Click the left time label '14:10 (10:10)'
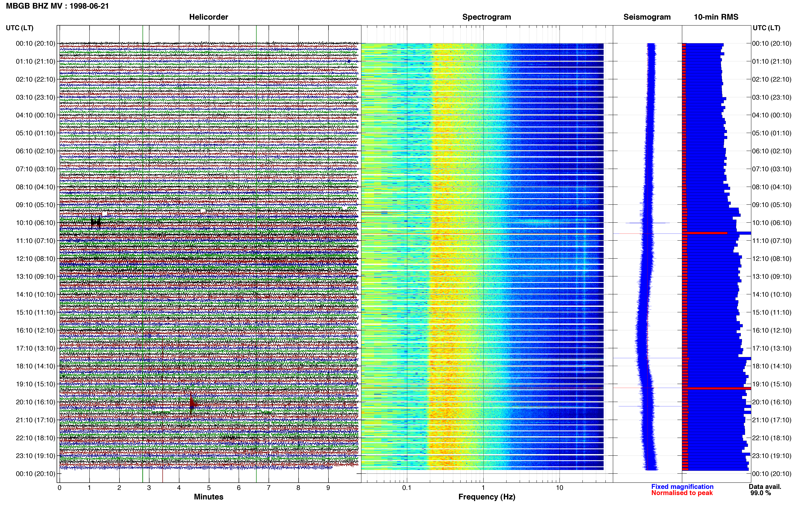This screenshot has height=508, width=812. tap(36, 295)
